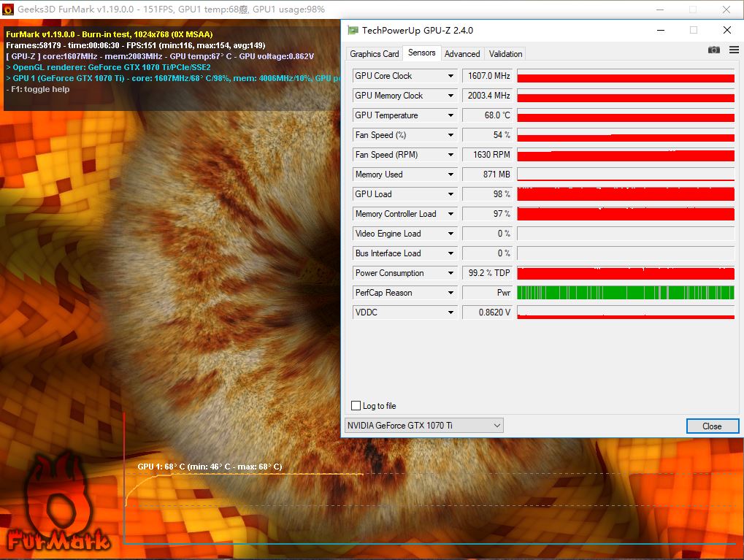The height and width of the screenshot is (560, 744).
Task: Click the Bus Interface Load 0 % value
Action: tap(487, 253)
